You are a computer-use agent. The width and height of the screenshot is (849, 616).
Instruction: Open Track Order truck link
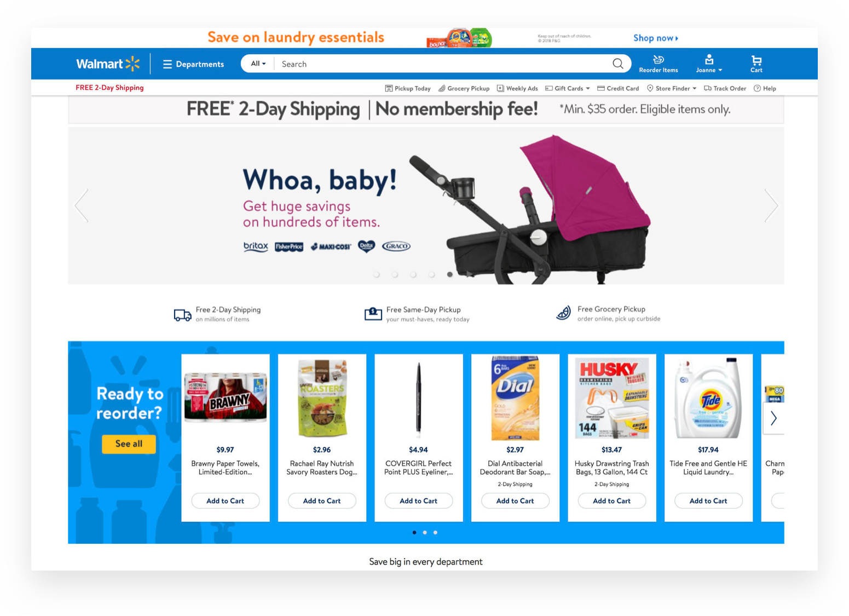click(725, 88)
